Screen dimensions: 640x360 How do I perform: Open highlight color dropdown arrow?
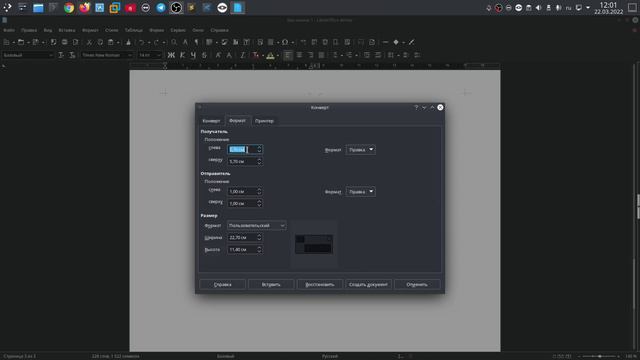(278, 56)
